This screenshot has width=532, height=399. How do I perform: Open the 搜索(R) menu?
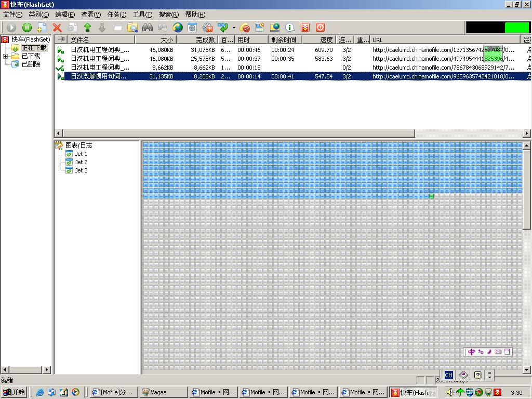tap(169, 15)
